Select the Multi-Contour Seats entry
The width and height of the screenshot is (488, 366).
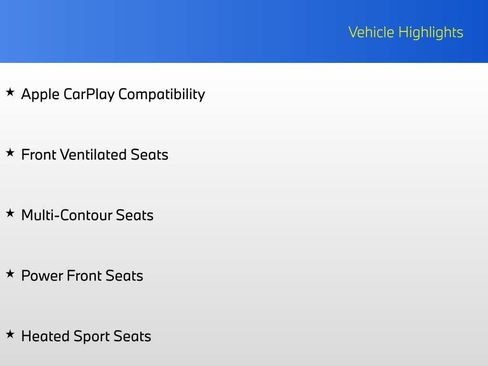tap(87, 215)
